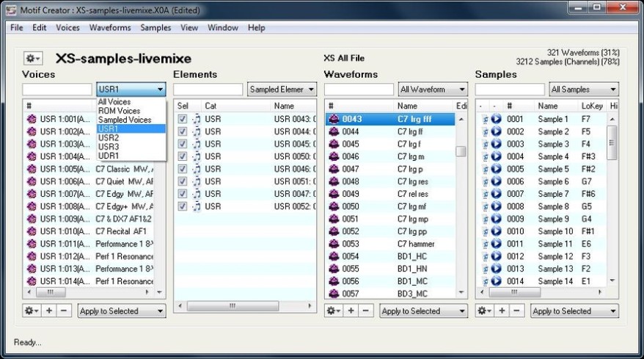Viewport: 644px width, 359px height.
Task: Click the Elements search input field
Action: pos(208,90)
